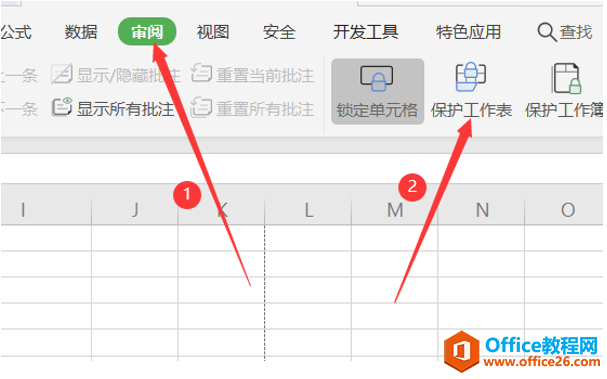Click the 显示所有批注 eye icon
Image resolution: width=607 pixels, height=379 pixels.
click(62, 107)
